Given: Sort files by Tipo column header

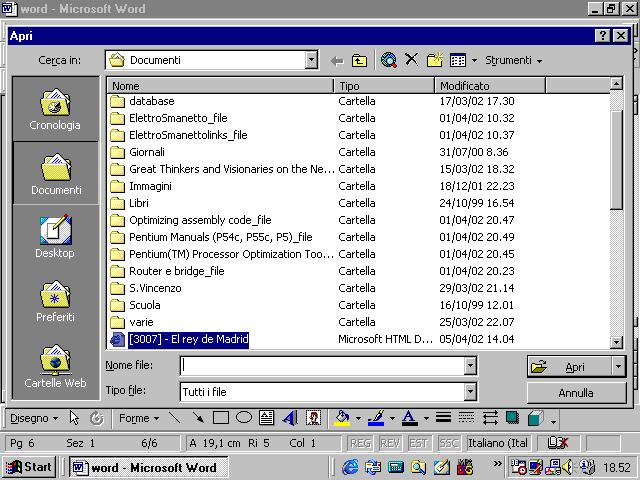Looking at the screenshot, I should (384, 86).
